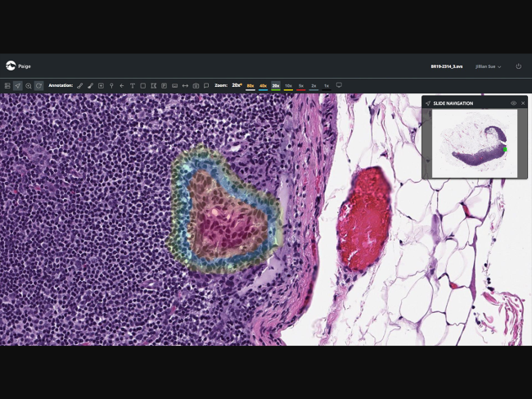This screenshot has width=532, height=399.
Task: Click the zoom magnifier tool
Action: click(28, 86)
